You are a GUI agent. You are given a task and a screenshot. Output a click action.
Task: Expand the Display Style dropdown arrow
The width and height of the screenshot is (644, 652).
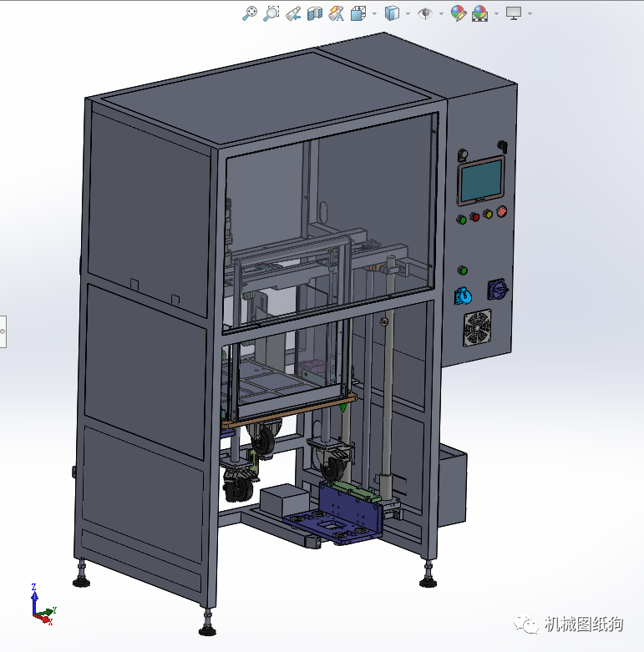point(408,13)
